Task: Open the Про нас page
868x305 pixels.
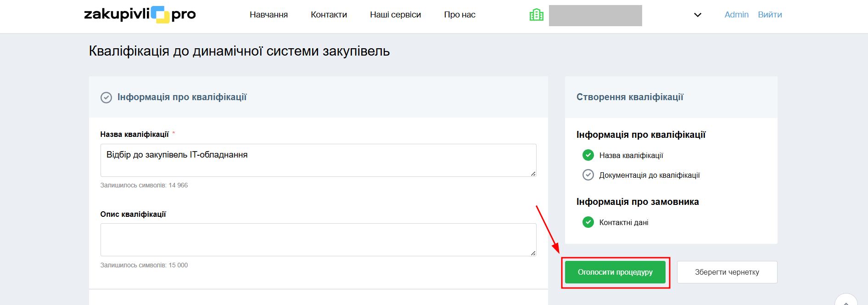Action: coord(459,15)
